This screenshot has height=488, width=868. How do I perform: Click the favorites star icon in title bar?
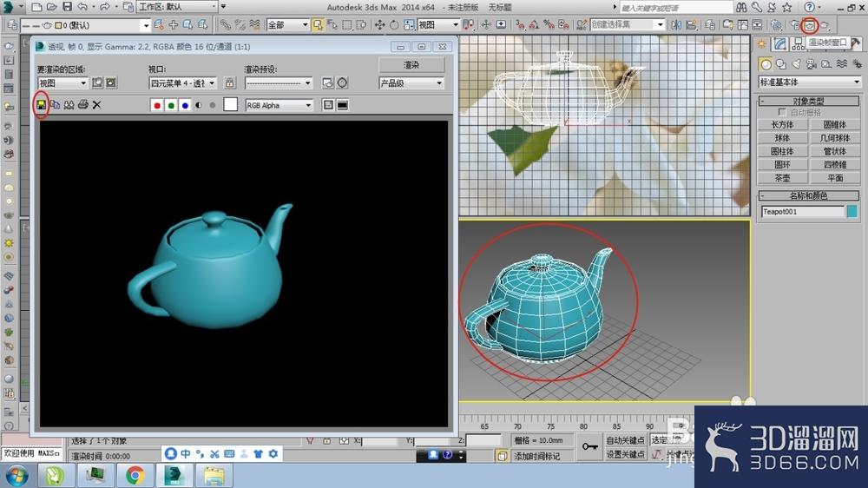786,7
